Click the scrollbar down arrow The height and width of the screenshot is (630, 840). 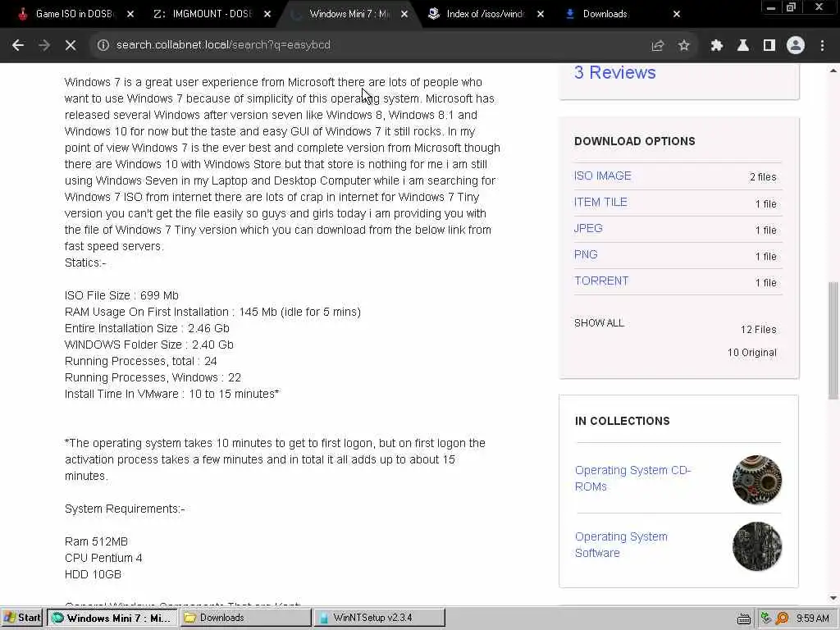point(833,598)
